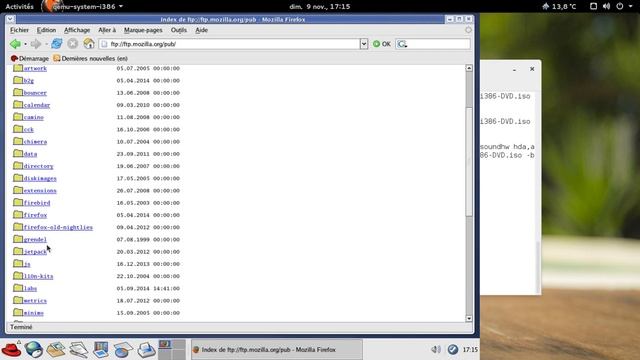This screenshot has width=640, height=360.
Task: Click the folder icon beside minimo
Action: tap(18, 312)
